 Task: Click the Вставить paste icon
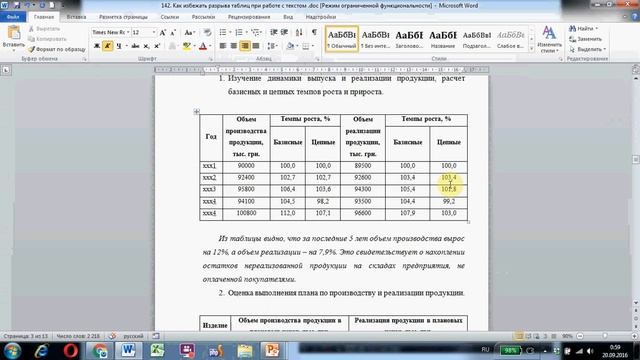pos(13,33)
